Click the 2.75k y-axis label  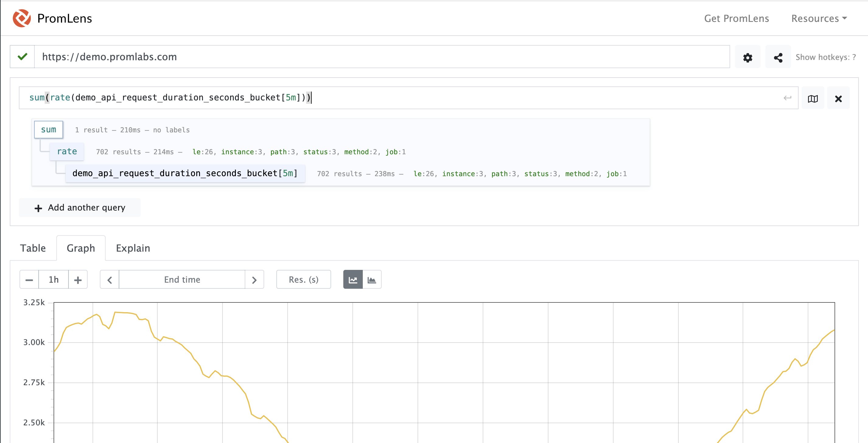(34, 382)
